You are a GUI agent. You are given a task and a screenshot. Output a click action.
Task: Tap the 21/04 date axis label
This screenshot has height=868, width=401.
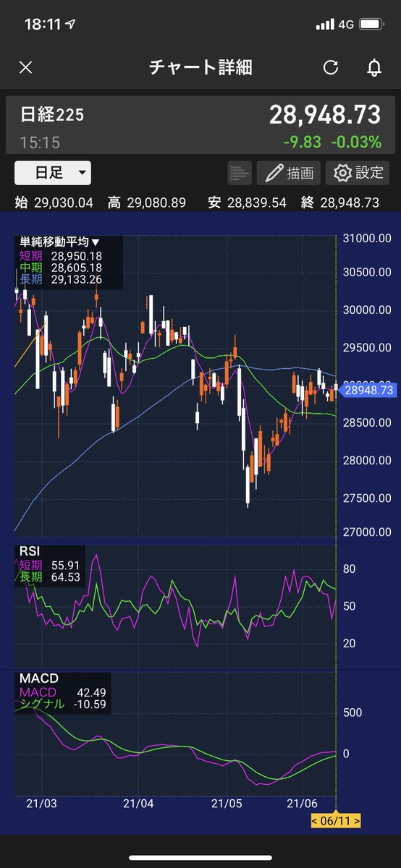[138, 804]
